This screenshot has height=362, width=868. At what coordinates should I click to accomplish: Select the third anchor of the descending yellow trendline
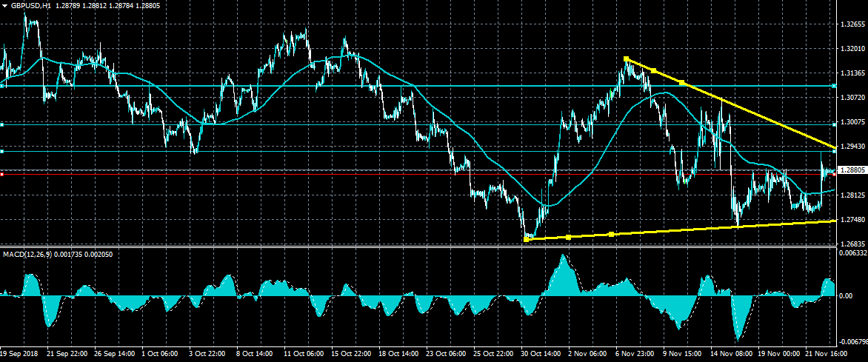tap(682, 82)
